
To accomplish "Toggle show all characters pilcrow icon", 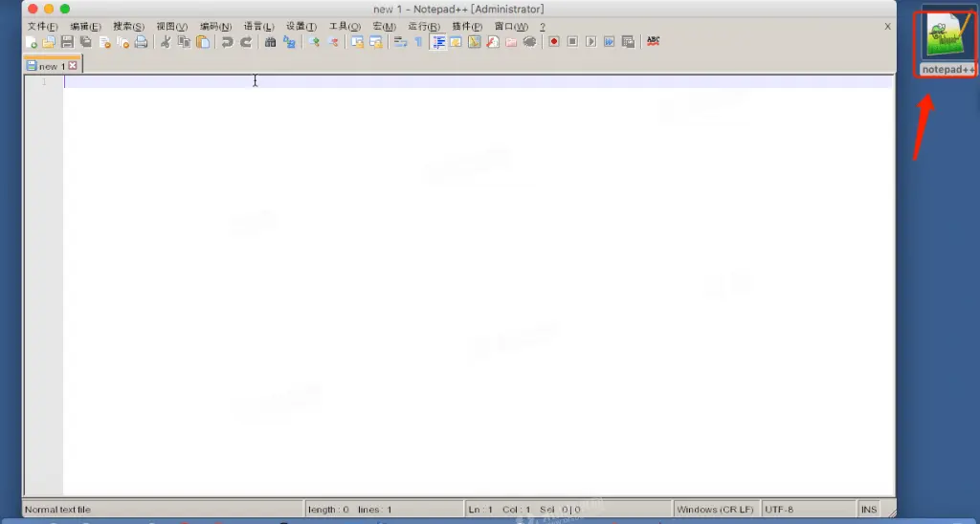I will (x=419, y=42).
